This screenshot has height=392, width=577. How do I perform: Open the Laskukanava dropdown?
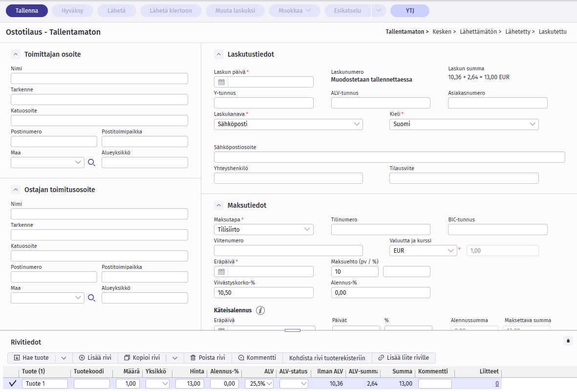coord(288,124)
